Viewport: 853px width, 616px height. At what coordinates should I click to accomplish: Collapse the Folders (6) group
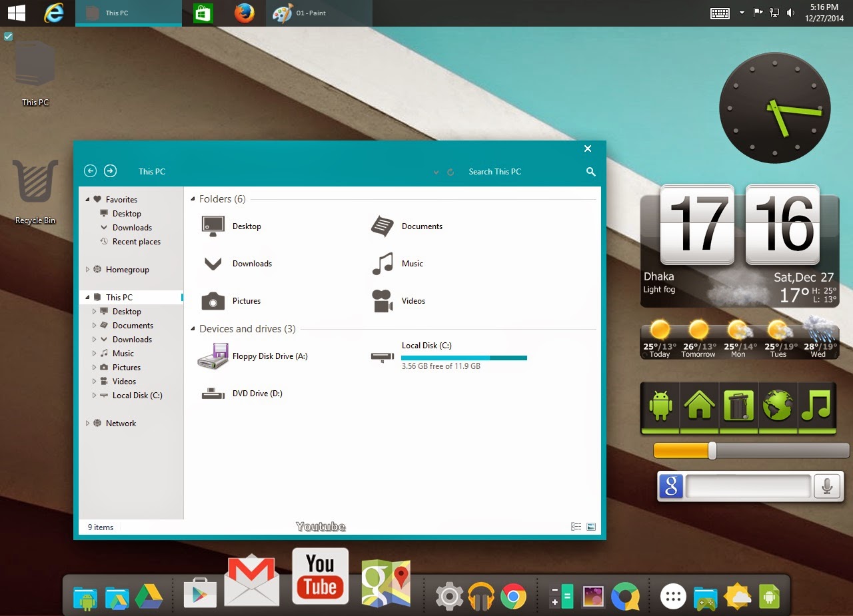click(193, 199)
